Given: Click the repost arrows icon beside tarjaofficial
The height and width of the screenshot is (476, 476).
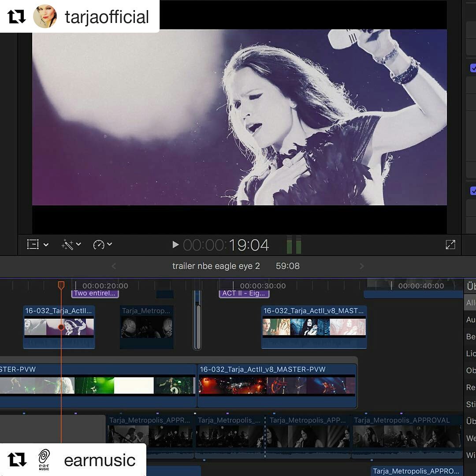Looking at the screenshot, I should tap(16, 17).
